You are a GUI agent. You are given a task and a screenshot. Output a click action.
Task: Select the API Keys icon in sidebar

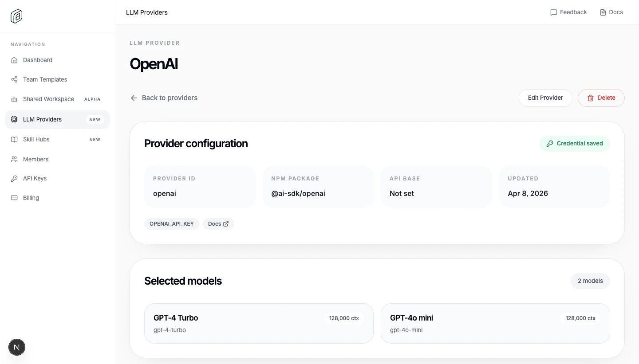(14, 178)
